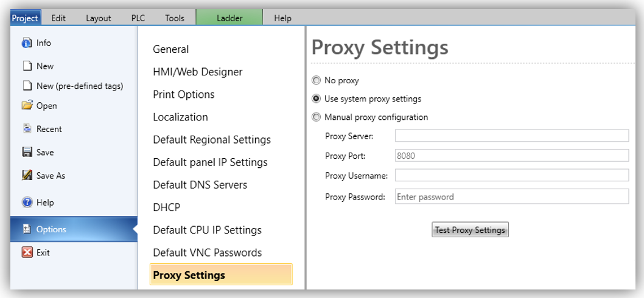Click the New (pre-defined tags) label
The width and height of the screenshot is (644, 298).
pyautogui.click(x=80, y=86)
